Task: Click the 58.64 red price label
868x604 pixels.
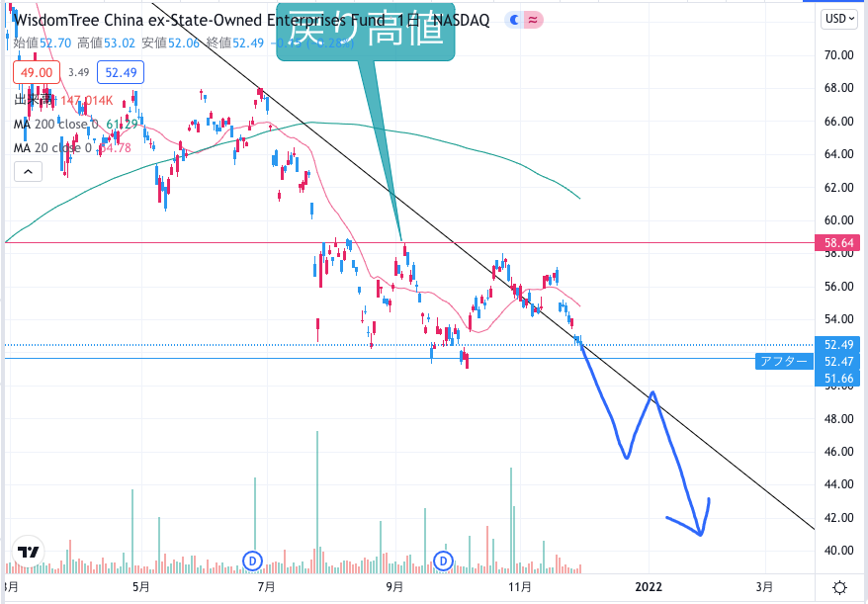Action: click(x=837, y=242)
